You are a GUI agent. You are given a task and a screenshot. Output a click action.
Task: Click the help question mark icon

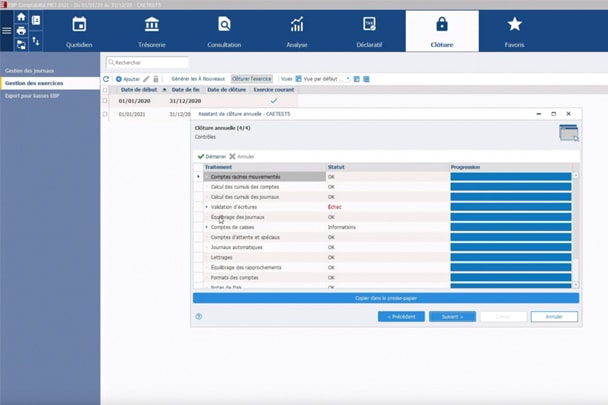coord(198,316)
